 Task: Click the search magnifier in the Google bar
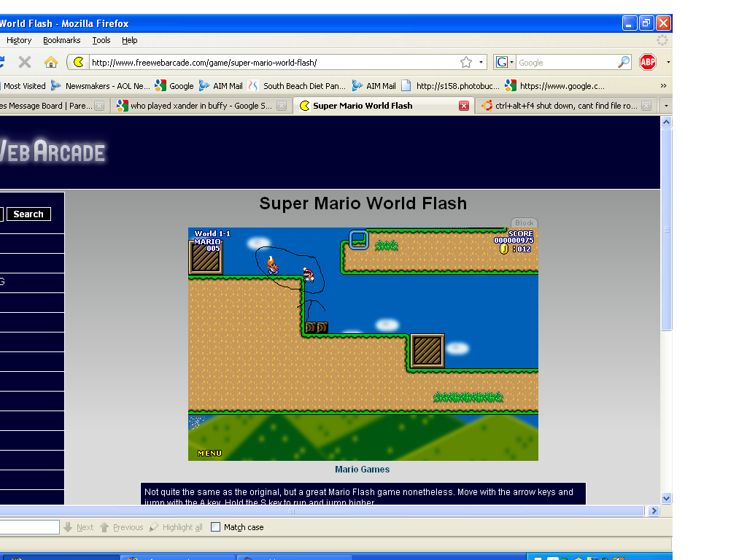[624, 62]
